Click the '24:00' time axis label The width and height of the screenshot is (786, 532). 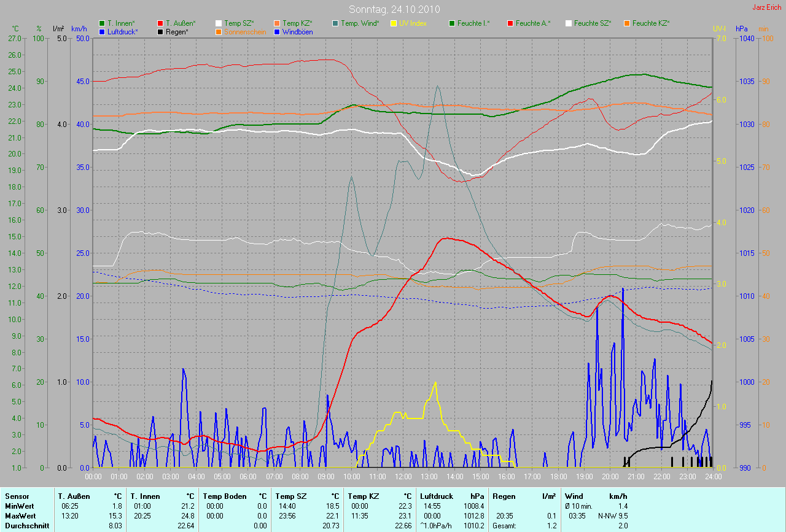tap(712, 476)
